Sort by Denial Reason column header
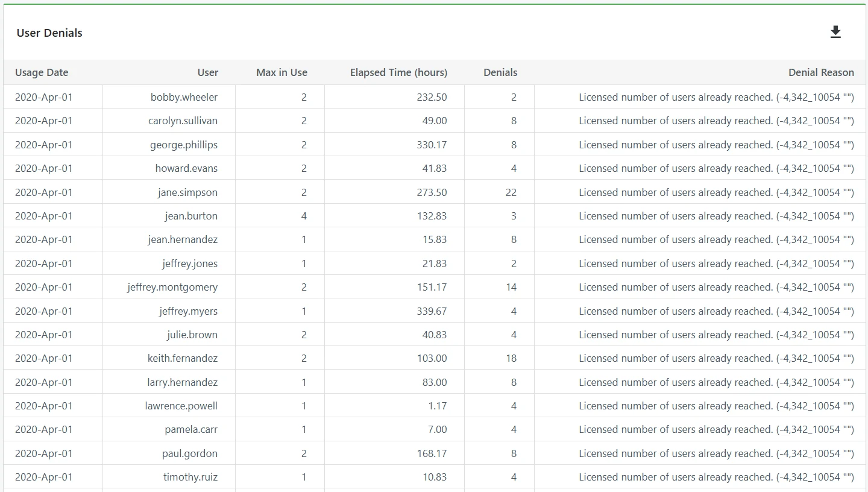The height and width of the screenshot is (492, 868). pyautogui.click(x=821, y=72)
